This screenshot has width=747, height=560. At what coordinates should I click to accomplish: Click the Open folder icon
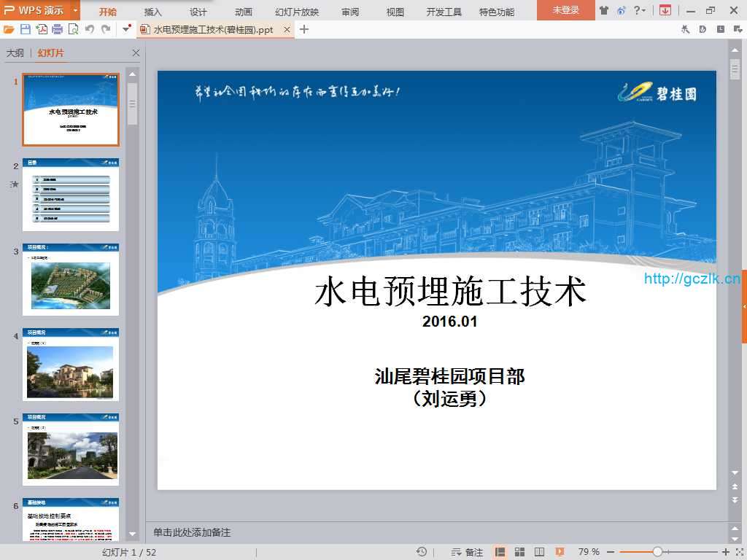tap(9, 29)
